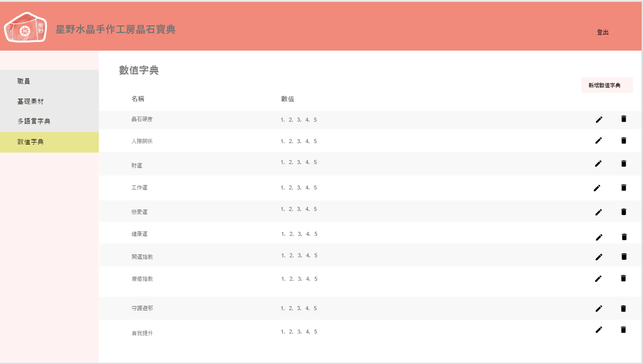
Task: Edit the 人際關係 entry with pencil icon
Action: [599, 141]
